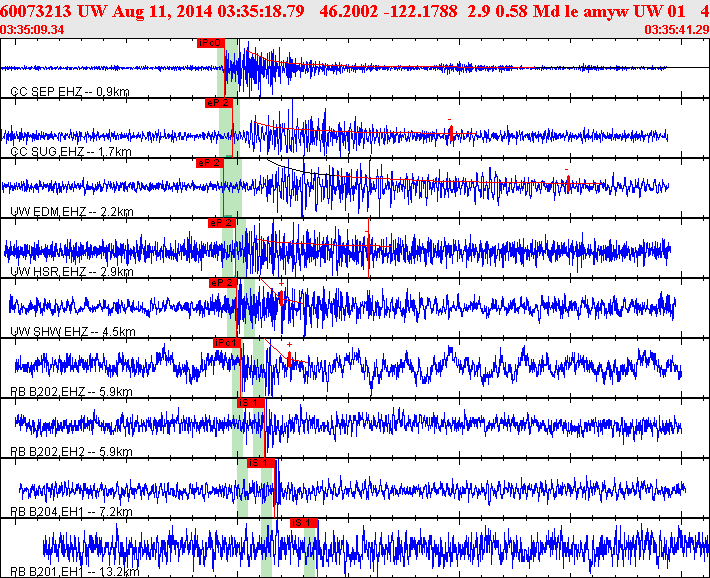Select the RB B204 EH1 7.2km label
710x578 pixels.
[71, 512]
